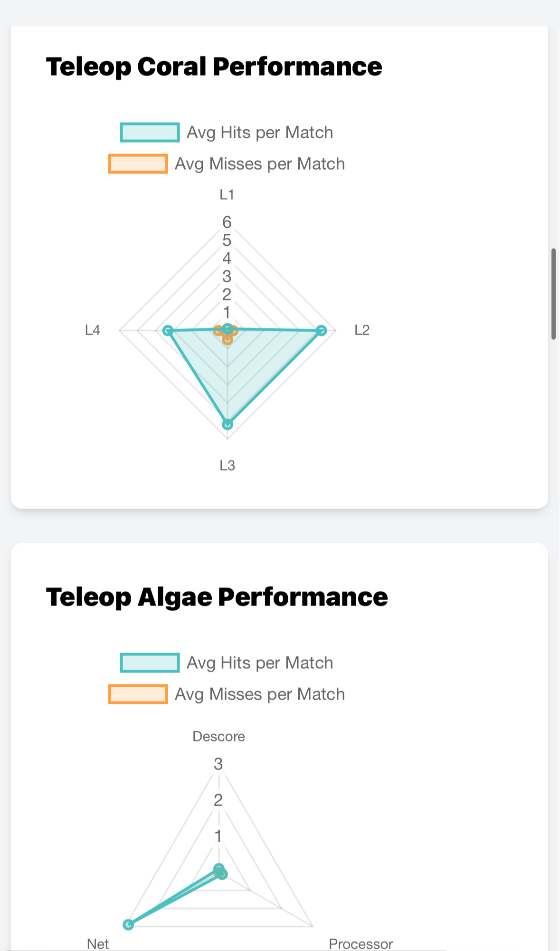Click teal swatch in Algae chart legend
This screenshot has height=951, width=560.
click(x=150, y=663)
